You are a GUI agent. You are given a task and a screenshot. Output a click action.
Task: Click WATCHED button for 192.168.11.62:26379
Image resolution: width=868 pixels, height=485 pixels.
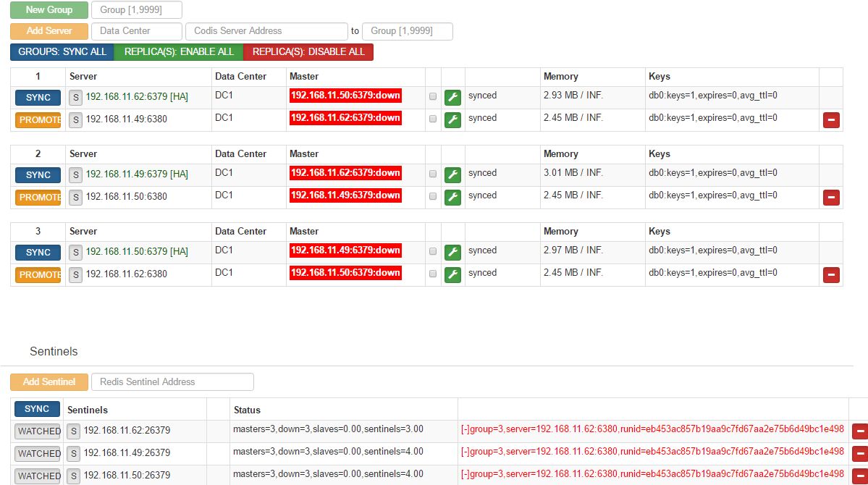tap(38, 431)
